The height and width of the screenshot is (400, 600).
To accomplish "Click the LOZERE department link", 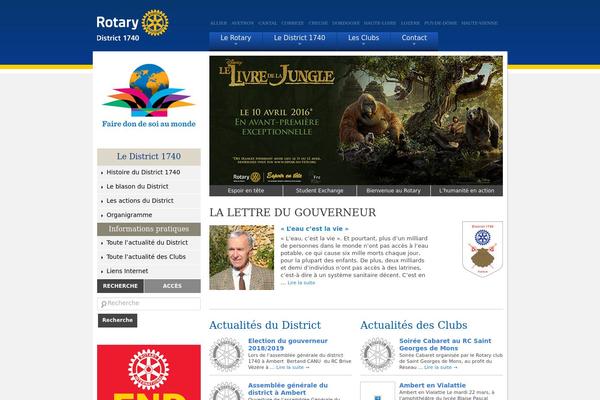I will (410, 23).
